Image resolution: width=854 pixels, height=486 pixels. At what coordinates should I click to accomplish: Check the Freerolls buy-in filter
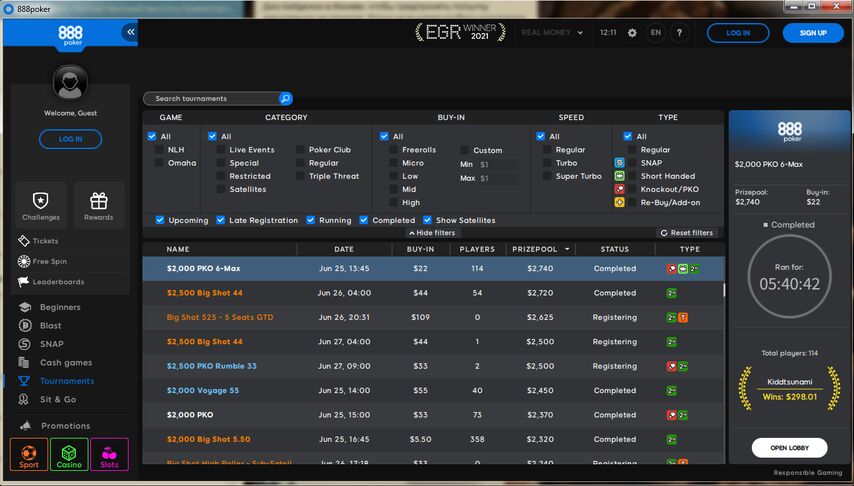point(394,150)
